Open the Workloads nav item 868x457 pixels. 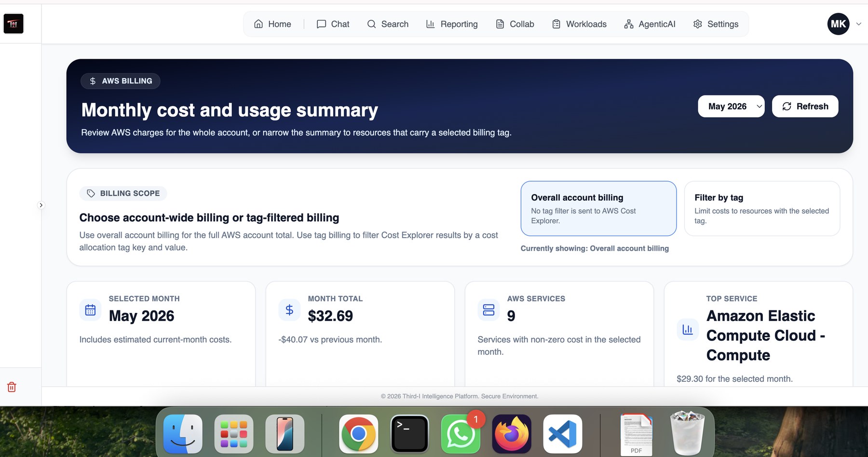pyautogui.click(x=579, y=24)
